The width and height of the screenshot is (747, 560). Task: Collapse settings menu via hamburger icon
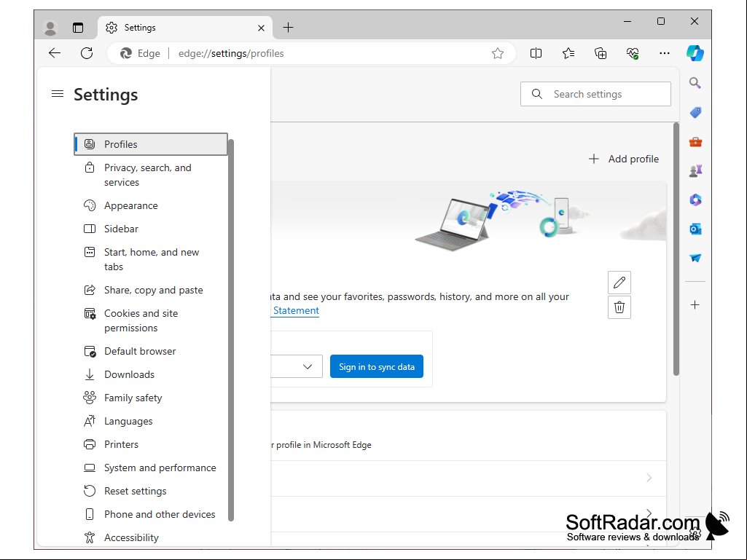pos(58,94)
